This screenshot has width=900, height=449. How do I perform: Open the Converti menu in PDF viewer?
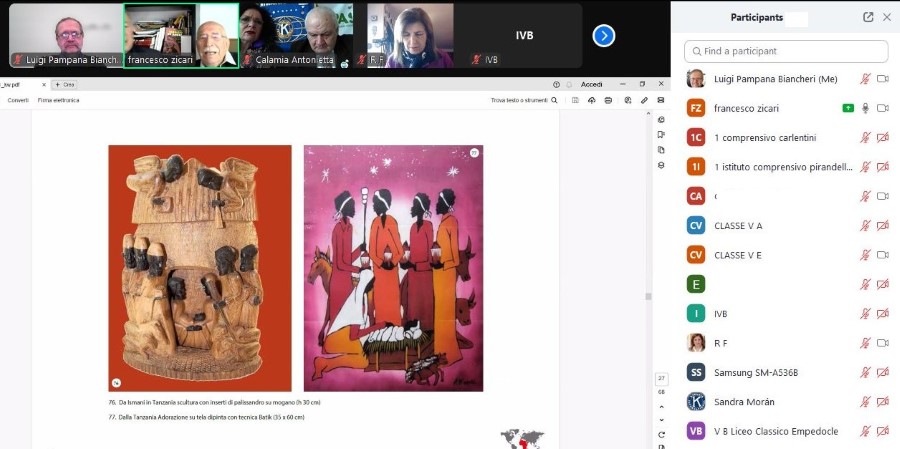(18, 100)
